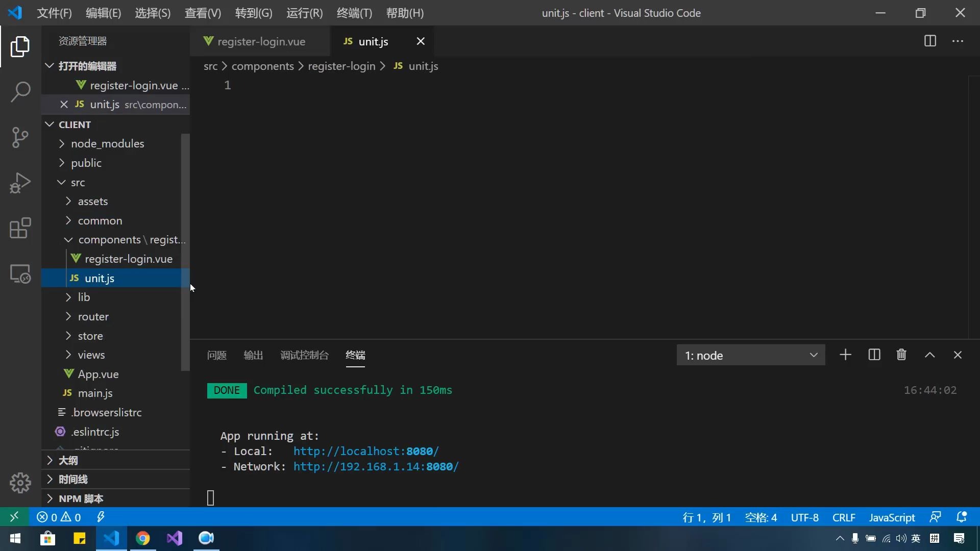This screenshot has width=980, height=551.
Task: Open the '1: node' terminal dropdown
Action: [x=750, y=355]
